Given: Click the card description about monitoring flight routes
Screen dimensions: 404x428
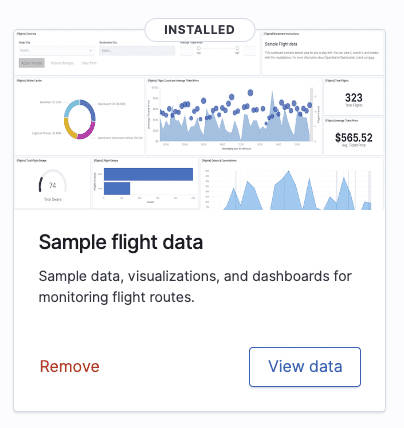Looking at the screenshot, I should coord(195,286).
